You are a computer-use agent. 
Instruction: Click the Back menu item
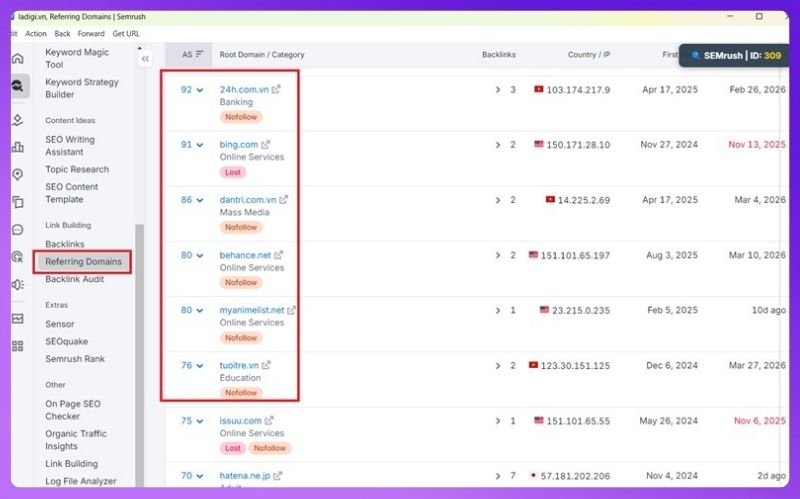pos(62,34)
